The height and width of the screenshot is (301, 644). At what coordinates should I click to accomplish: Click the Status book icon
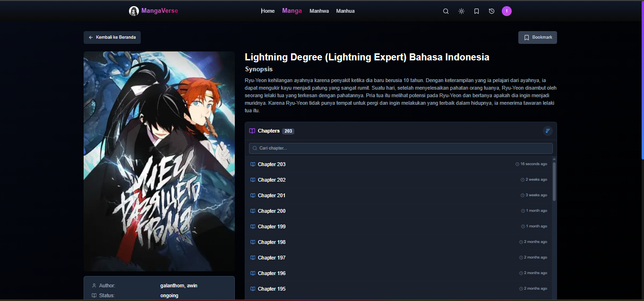click(94, 295)
